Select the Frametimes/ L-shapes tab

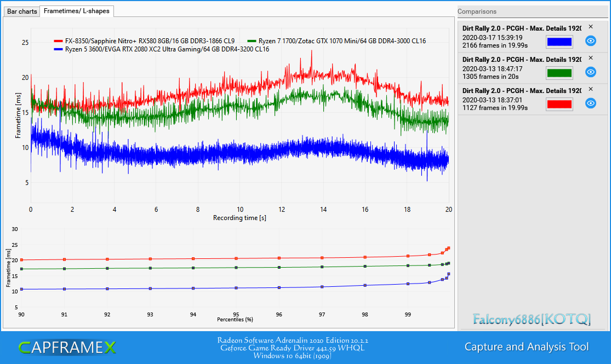pos(77,11)
